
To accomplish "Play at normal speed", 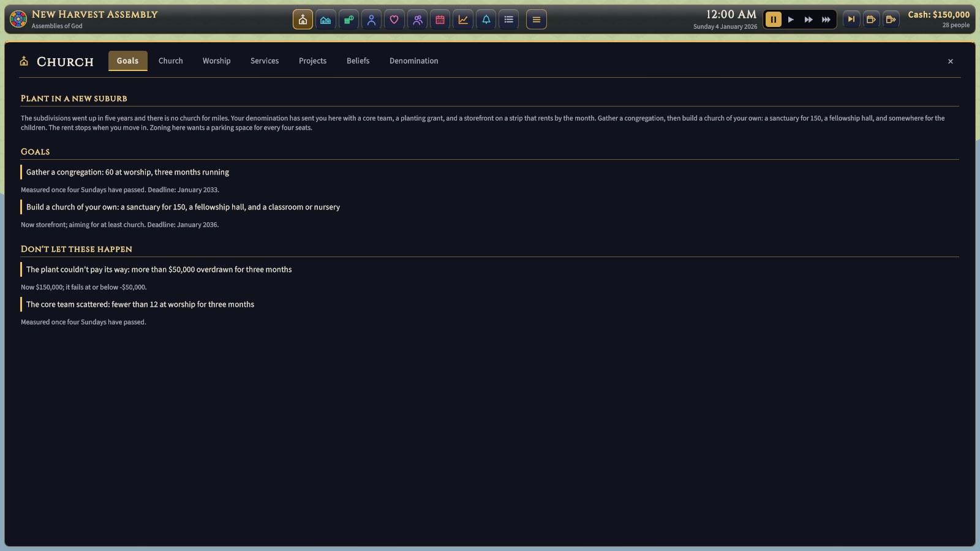I will pos(791,20).
